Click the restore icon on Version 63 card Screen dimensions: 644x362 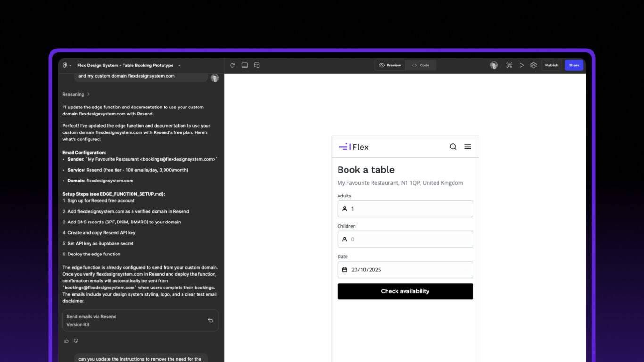(x=211, y=320)
